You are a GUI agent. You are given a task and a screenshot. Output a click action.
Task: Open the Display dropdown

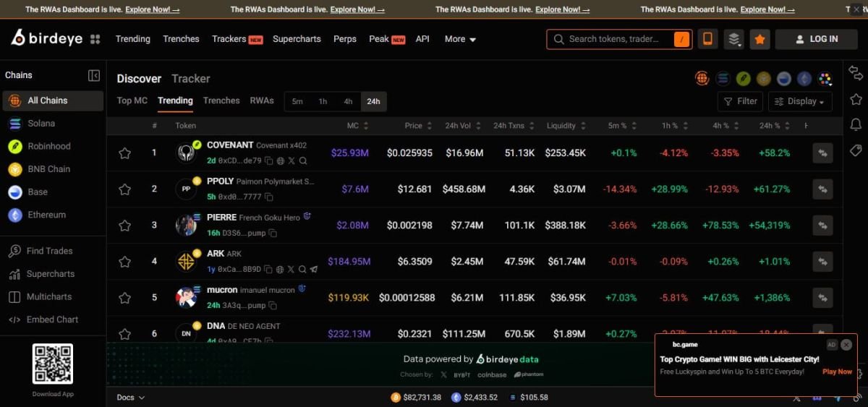point(800,102)
